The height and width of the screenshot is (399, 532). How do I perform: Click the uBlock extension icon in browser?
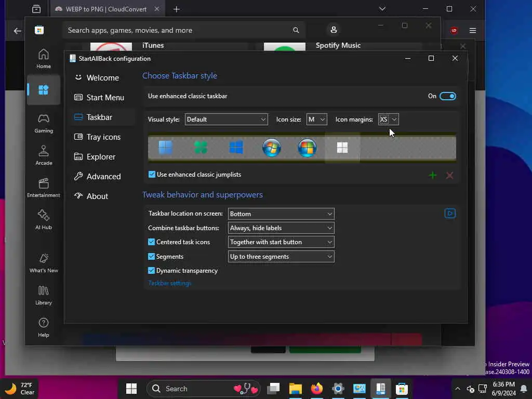point(454,31)
